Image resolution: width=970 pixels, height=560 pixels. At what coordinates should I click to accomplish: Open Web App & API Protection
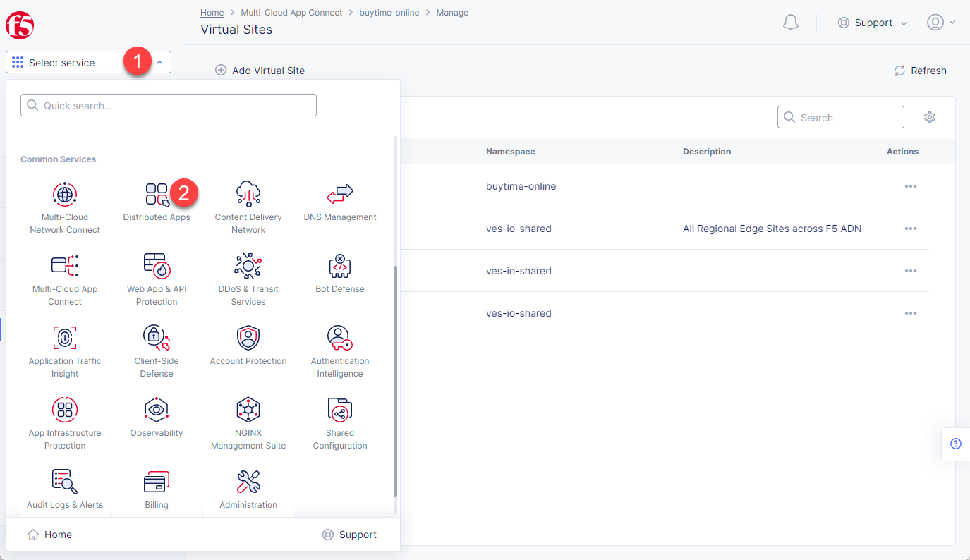(x=157, y=279)
